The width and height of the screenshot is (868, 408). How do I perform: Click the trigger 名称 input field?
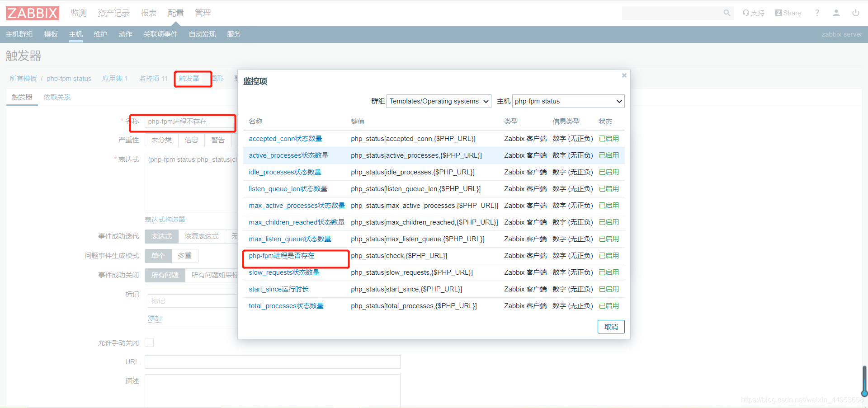click(190, 122)
